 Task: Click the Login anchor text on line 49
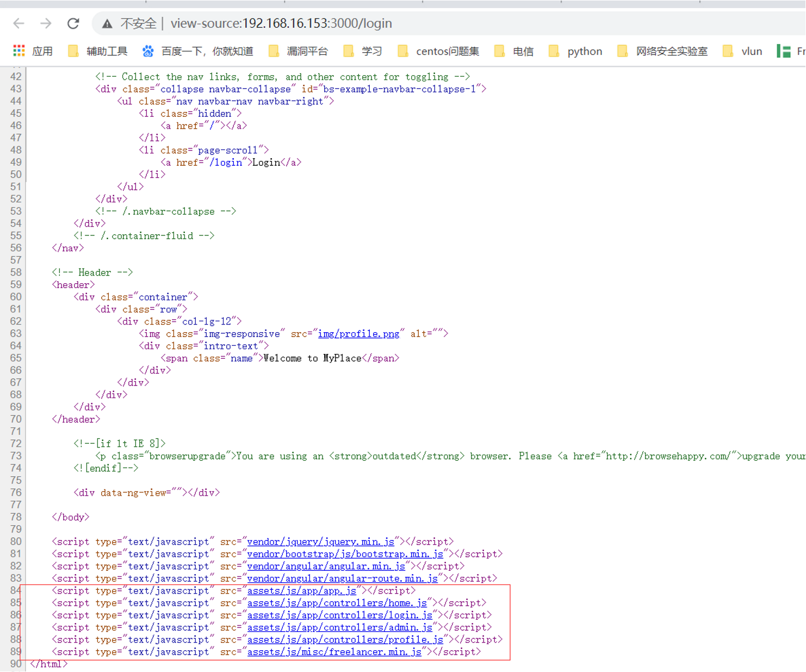tap(266, 163)
